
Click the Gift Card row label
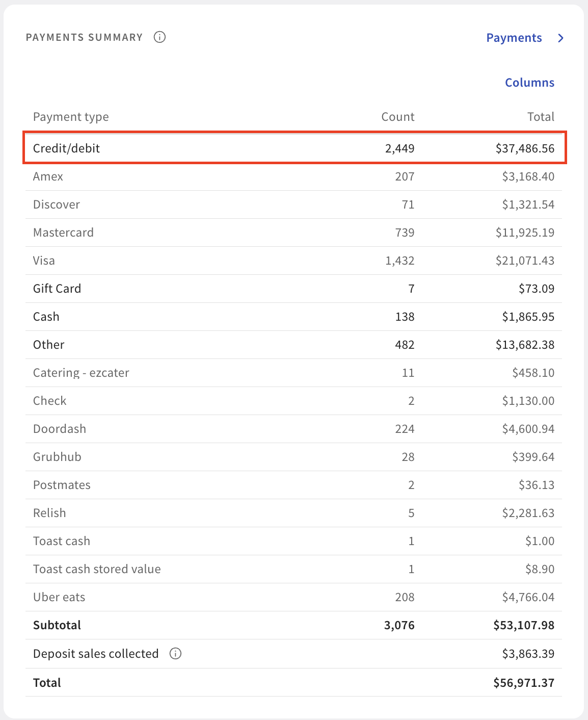[x=57, y=289]
